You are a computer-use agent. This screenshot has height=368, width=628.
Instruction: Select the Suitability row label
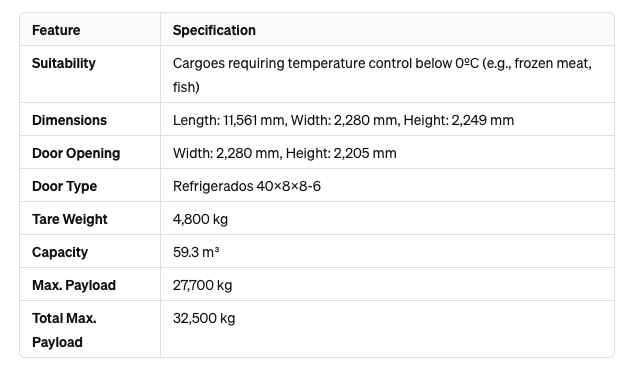coord(64,63)
